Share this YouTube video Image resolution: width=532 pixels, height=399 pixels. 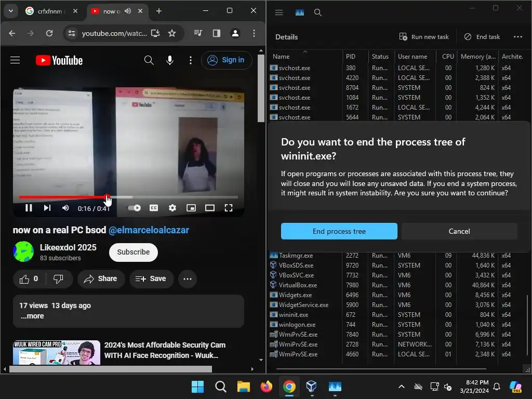pyautogui.click(x=101, y=279)
